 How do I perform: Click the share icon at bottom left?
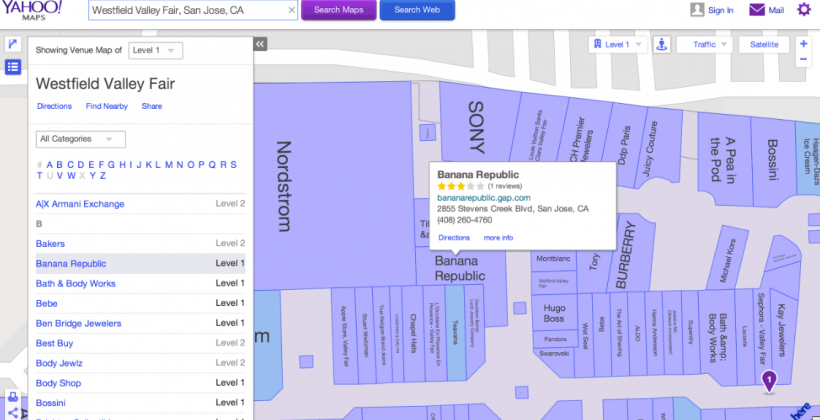13,412
